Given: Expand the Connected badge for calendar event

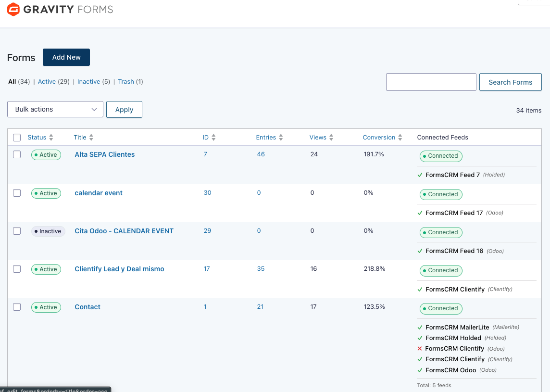Looking at the screenshot, I should pos(441,194).
